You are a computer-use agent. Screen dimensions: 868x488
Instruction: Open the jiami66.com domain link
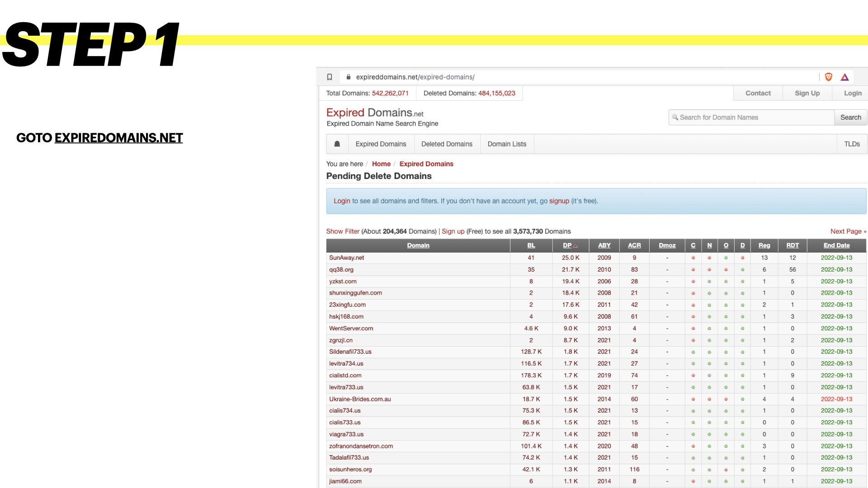[x=345, y=481]
